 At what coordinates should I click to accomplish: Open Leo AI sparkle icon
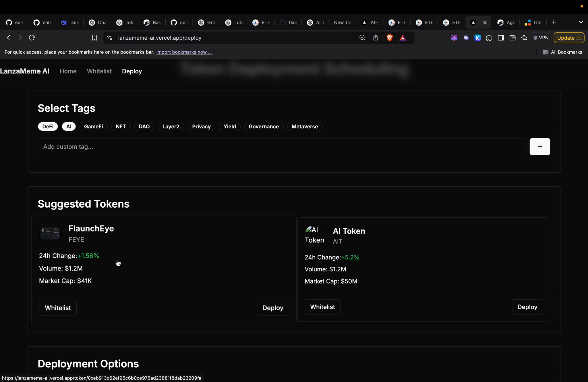[x=524, y=38]
